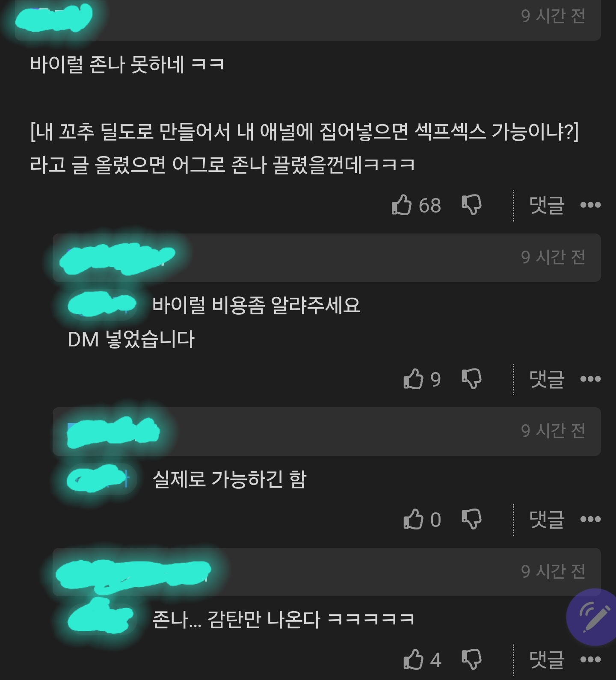The image size is (616, 680).
Task: Dislike the comment with 68 upvotes
Action: [472, 205]
